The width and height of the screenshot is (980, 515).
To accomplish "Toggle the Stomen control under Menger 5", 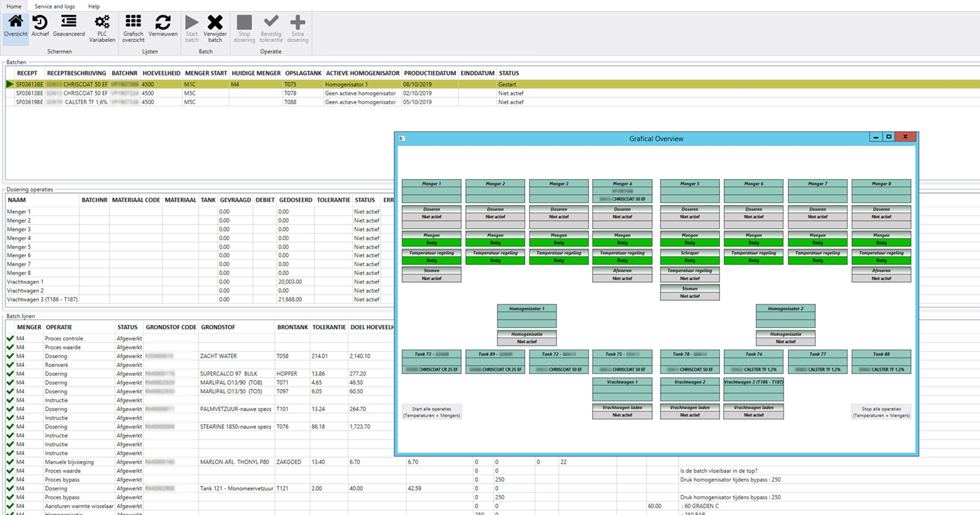I will point(689,292).
